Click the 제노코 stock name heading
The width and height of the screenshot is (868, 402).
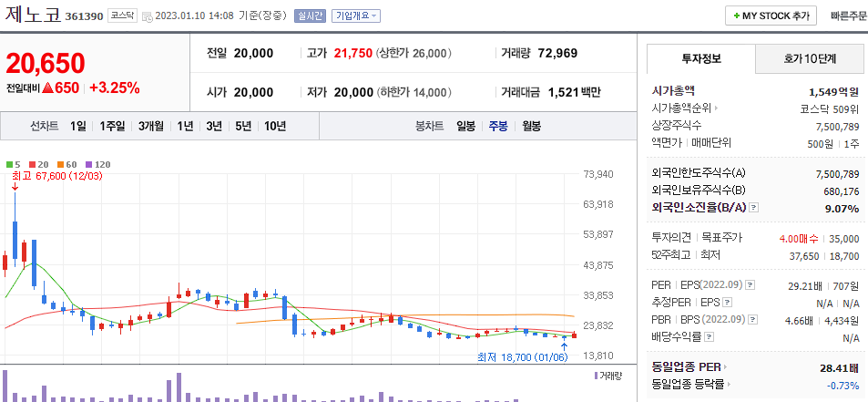point(32,15)
